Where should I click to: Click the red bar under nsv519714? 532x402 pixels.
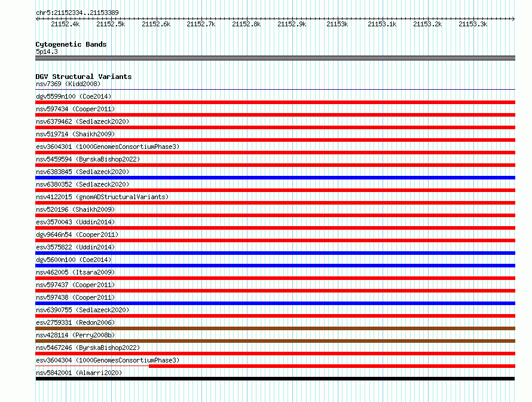275,140
